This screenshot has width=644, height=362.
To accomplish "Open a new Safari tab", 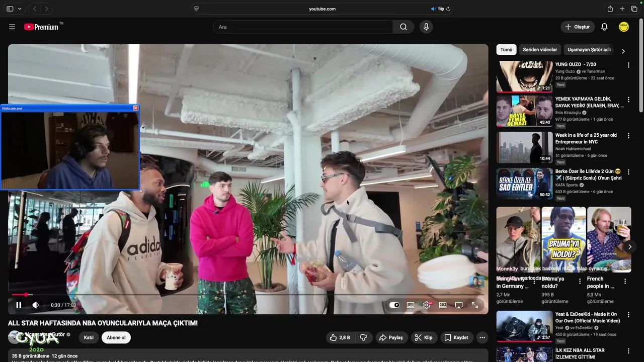I will pos(622,9).
